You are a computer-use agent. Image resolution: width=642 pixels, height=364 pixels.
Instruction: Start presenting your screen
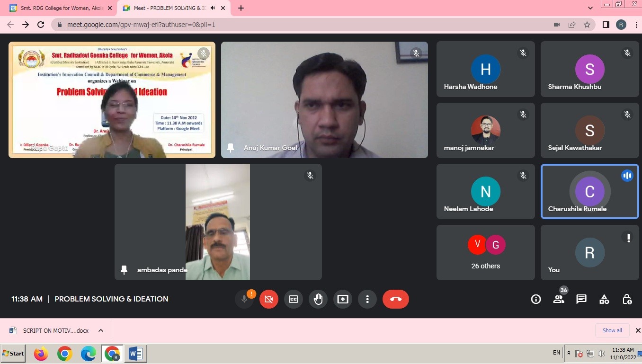[343, 299]
